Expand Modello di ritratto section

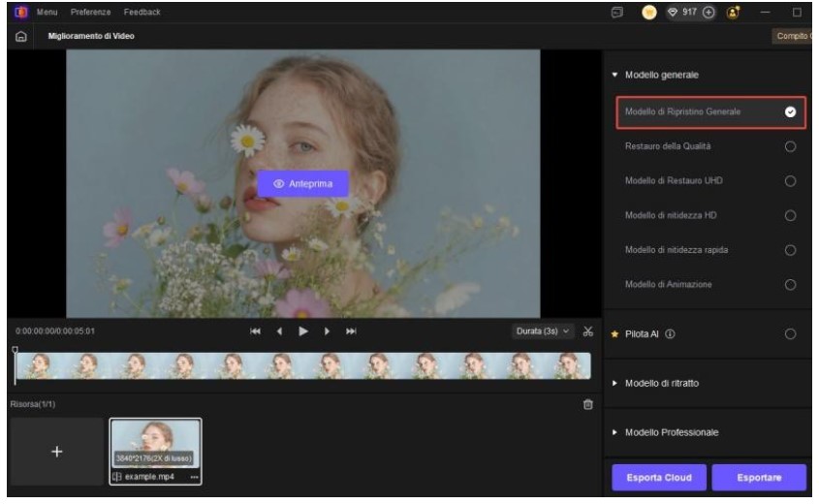tap(614, 384)
